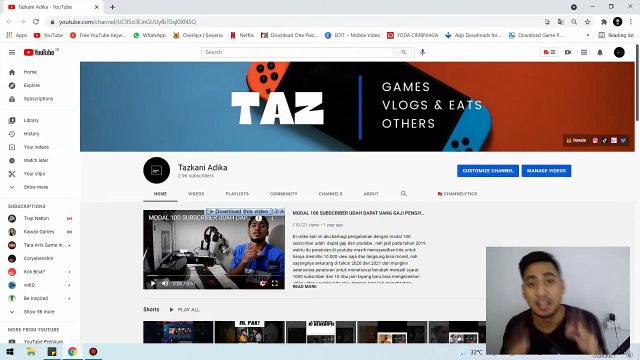Open the ML PART shorts thumbnail
Image resolution: width=640 pixels, height=360 pixels.
(x=249, y=332)
